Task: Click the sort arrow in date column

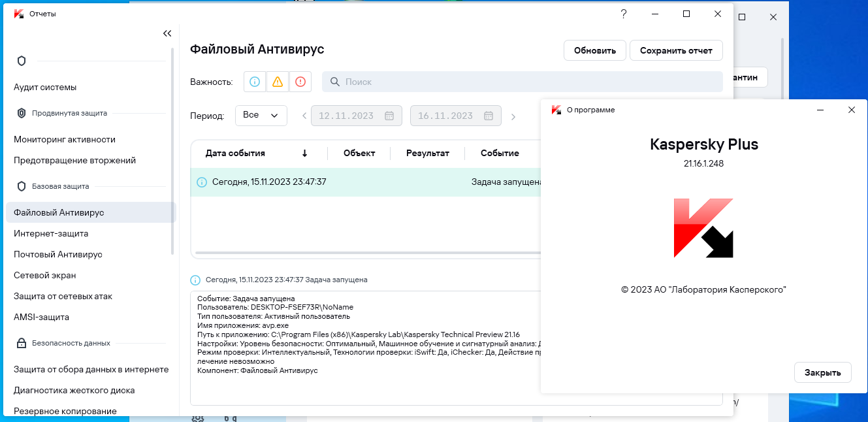Action: 304,154
